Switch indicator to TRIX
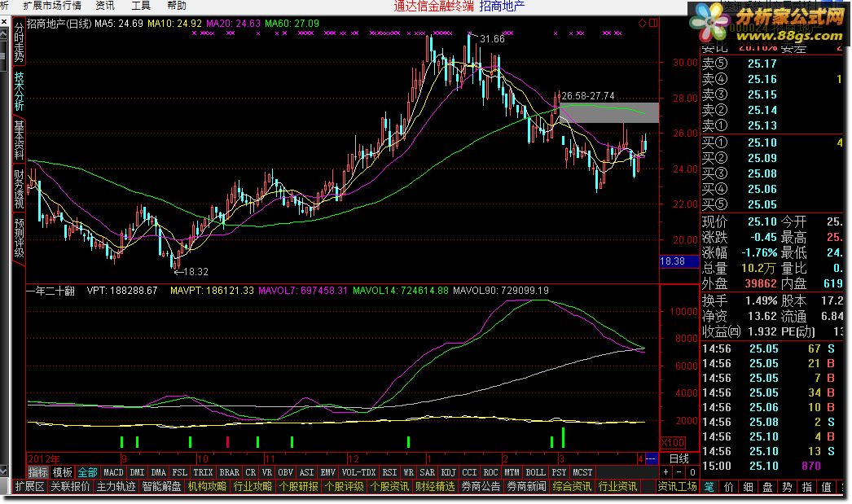This screenshot has width=852, height=504. pyautogui.click(x=203, y=472)
